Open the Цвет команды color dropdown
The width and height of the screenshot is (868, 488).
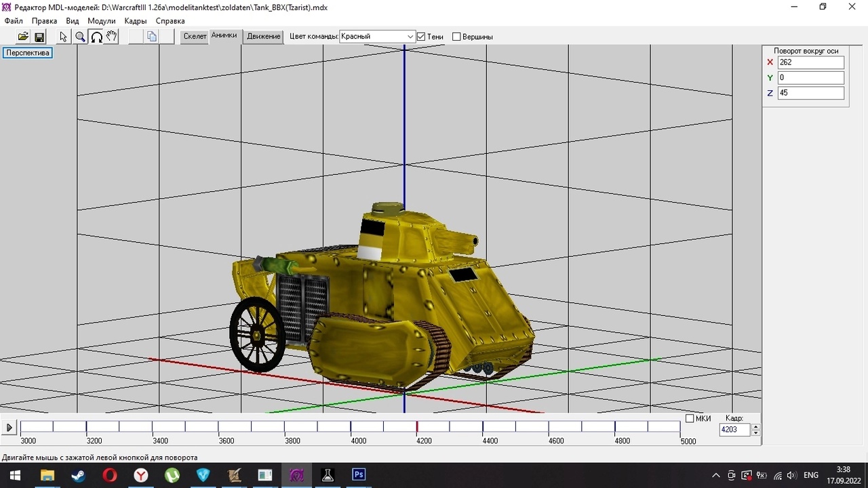[410, 37]
